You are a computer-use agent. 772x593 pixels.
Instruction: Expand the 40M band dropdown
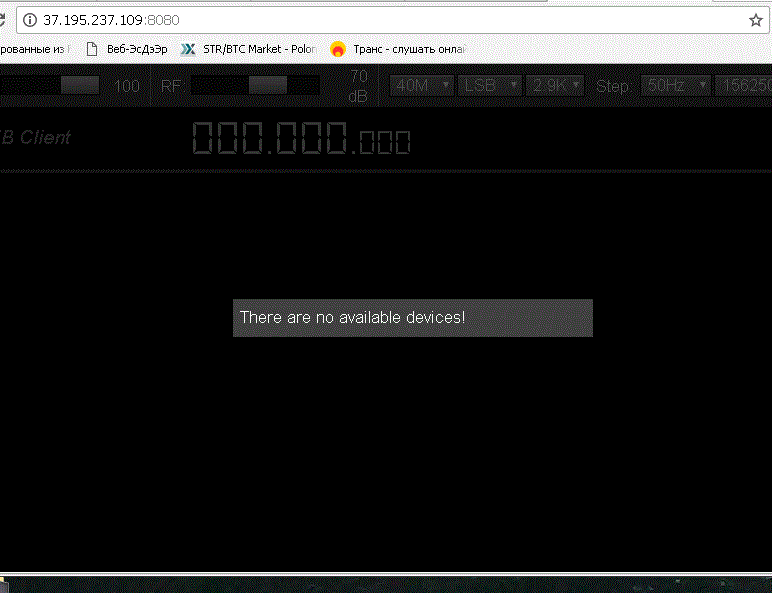pyautogui.click(x=422, y=86)
